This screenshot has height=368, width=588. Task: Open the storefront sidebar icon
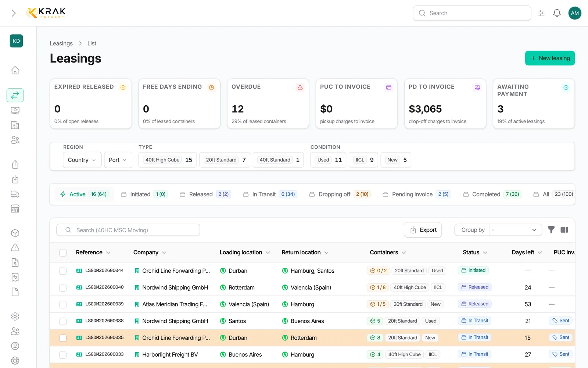15,209
